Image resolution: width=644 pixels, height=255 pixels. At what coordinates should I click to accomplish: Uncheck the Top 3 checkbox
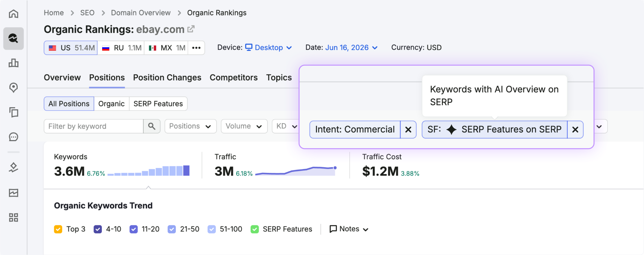[x=58, y=229]
